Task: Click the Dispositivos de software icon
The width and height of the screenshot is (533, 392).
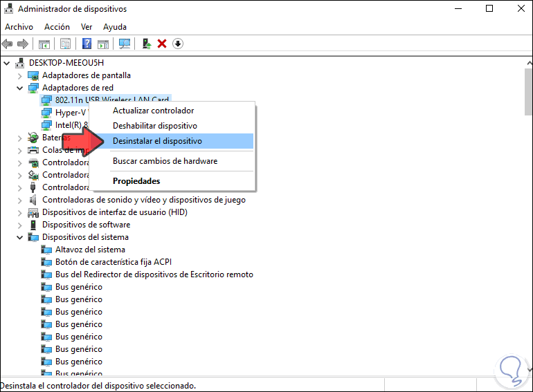Action: (x=33, y=225)
